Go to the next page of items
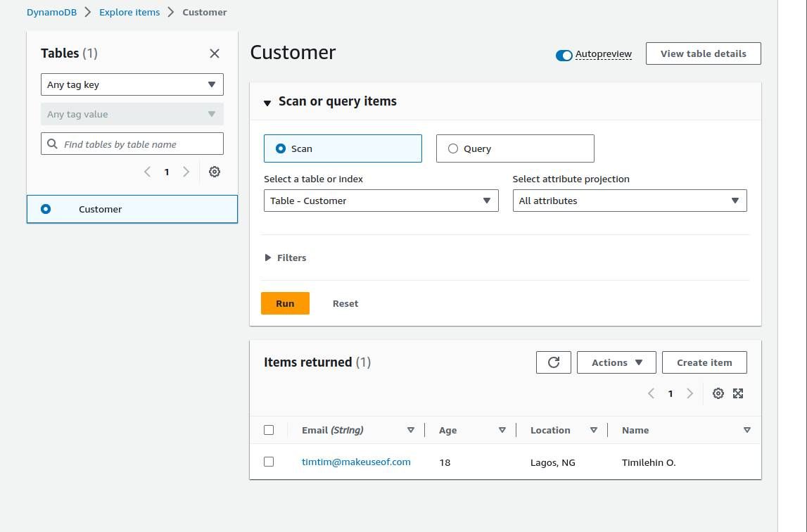The height and width of the screenshot is (532, 807). 690,393
